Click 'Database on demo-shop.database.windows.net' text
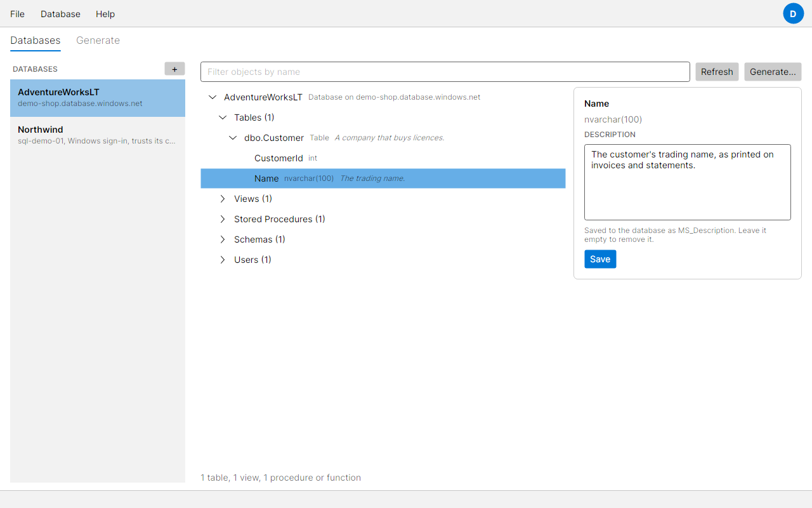812x508 pixels. pos(394,97)
